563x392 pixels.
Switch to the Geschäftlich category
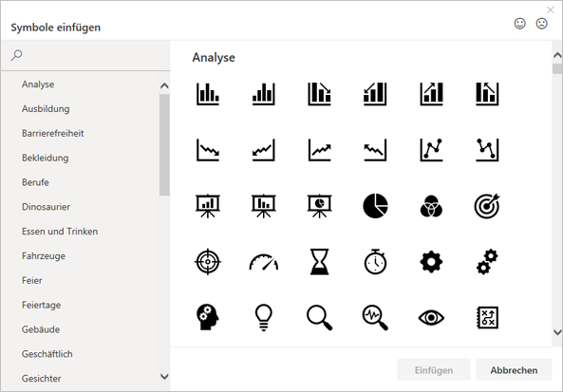coord(47,354)
